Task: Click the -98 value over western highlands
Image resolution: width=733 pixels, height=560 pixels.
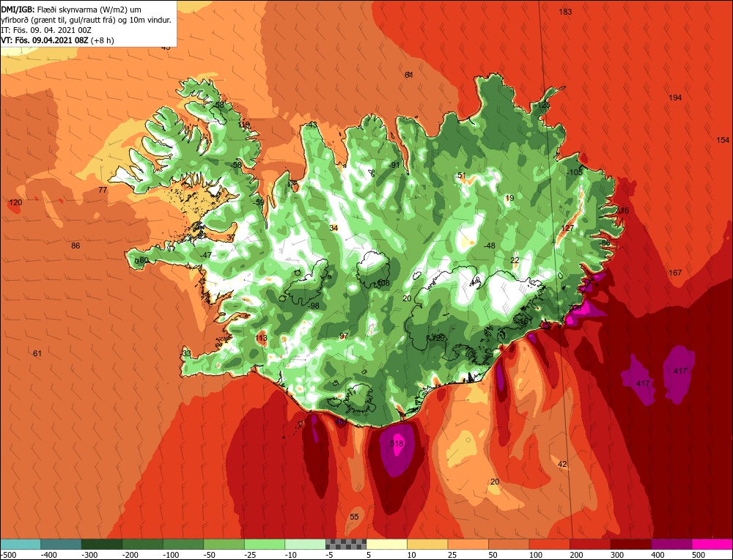Action: click(313, 306)
